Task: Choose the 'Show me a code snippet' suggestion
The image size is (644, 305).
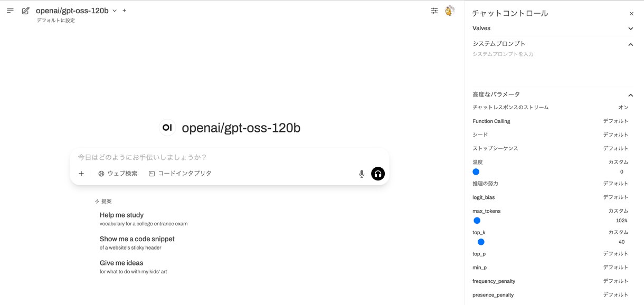Action: pyautogui.click(x=137, y=243)
